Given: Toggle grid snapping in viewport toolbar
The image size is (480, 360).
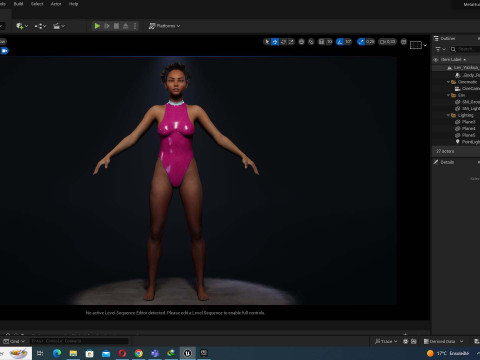Looking at the screenshot, I should point(321,42).
